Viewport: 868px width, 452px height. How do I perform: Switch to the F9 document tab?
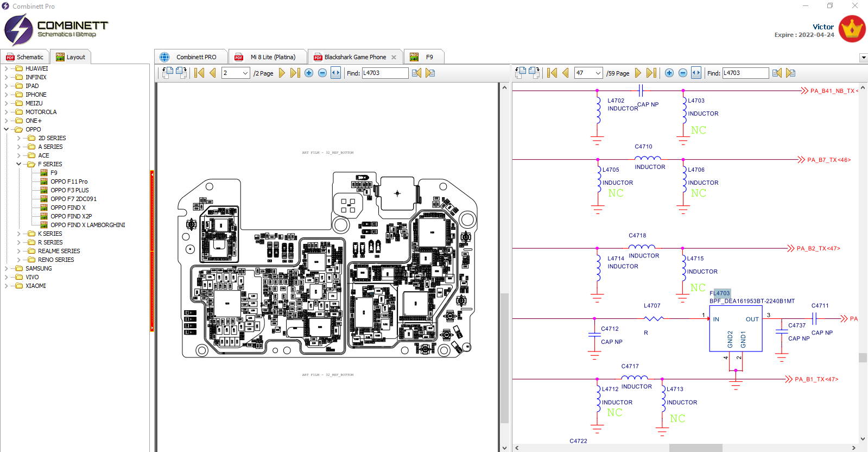[x=423, y=57]
